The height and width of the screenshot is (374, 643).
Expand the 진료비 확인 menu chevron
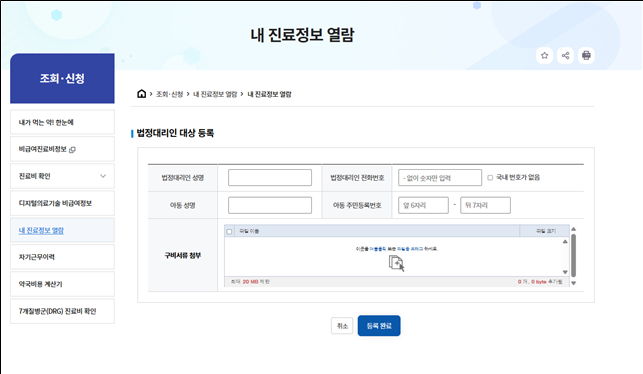click(x=103, y=176)
